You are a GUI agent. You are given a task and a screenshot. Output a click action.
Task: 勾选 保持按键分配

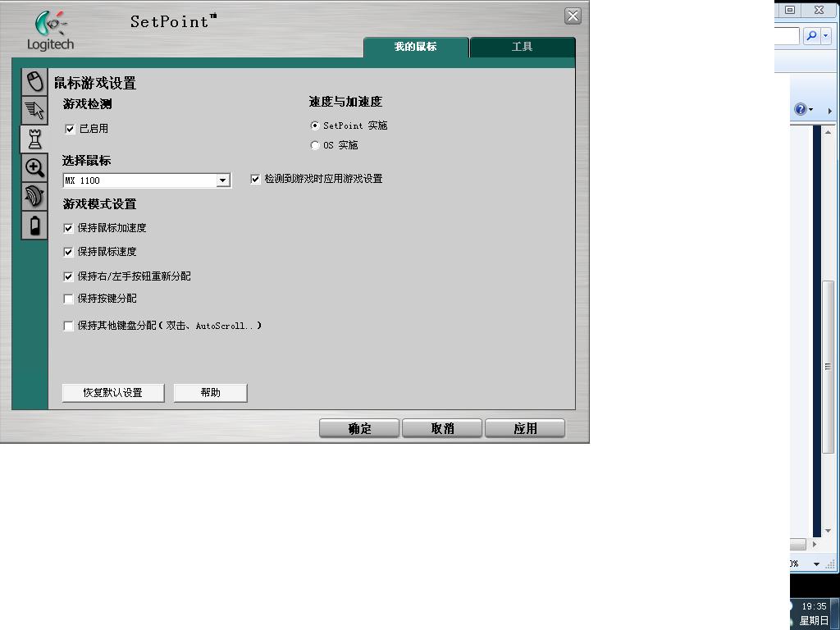point(68,299)
